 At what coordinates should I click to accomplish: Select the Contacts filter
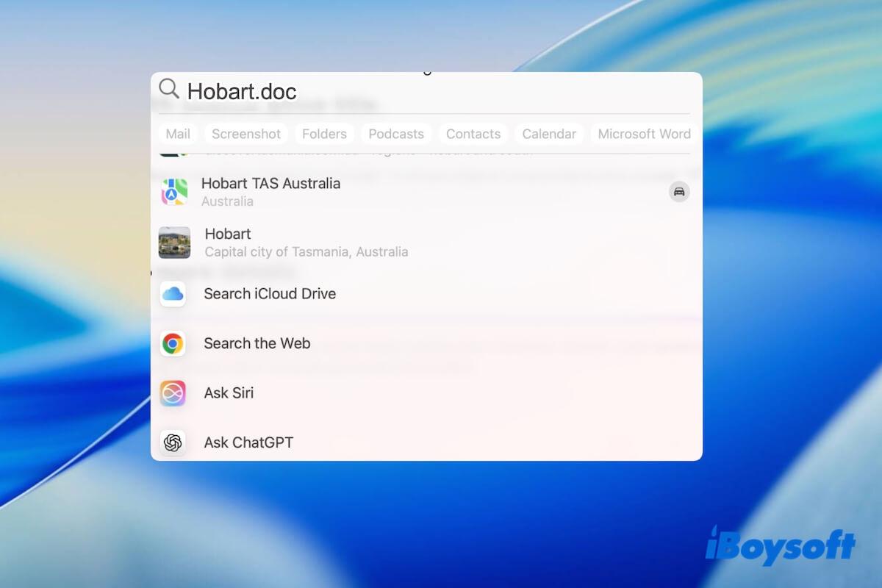point(473,134)
